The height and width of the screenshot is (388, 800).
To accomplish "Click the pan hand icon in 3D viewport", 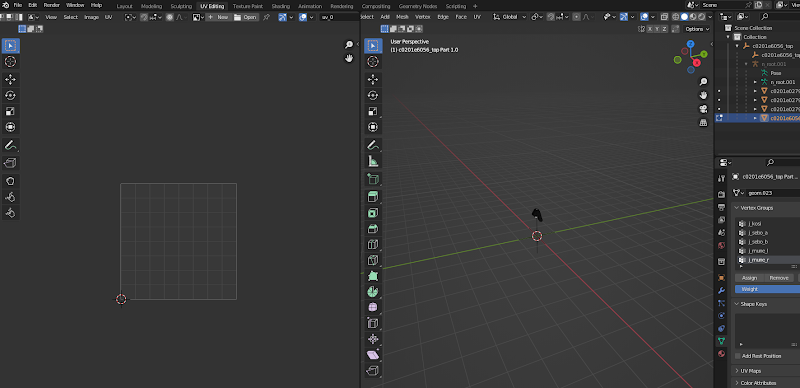I will point(704,95).
